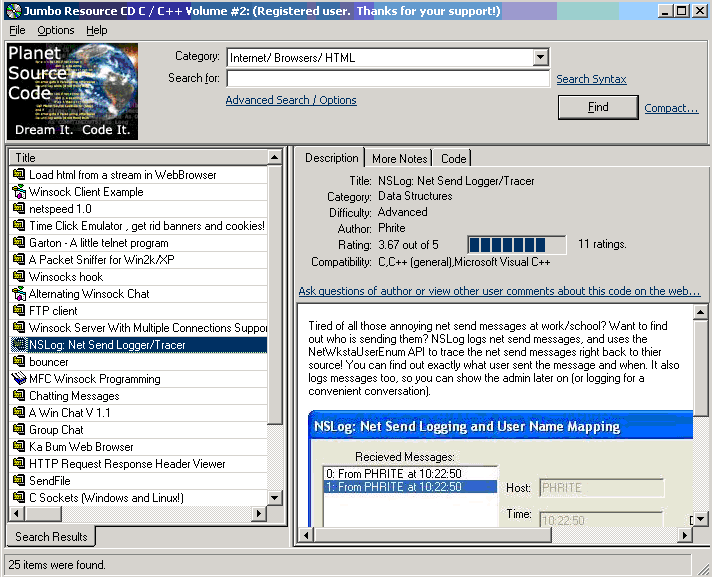Click the icon beside HTTP Request Response Header Viewer
The height and width of the screenshot is (577, 712).
click(x=19, y=464)
